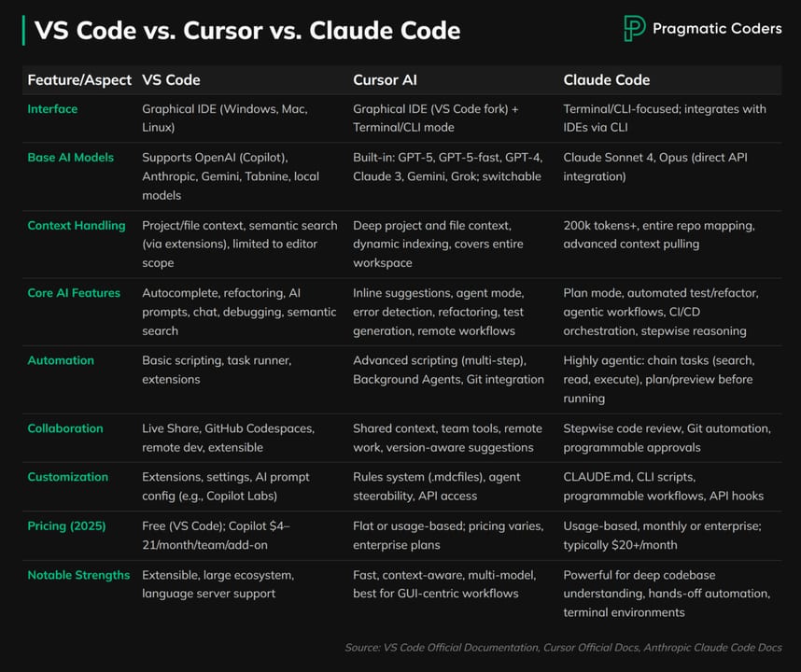Click the cell 'Claude Sonnet 4, Opus (direct API integration)'
Viewport: 801px width, 672px height.
click(x=655, y=167)
